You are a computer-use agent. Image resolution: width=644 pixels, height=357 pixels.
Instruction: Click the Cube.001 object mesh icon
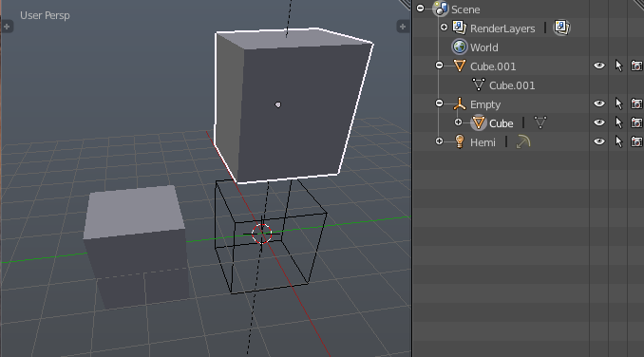click(459, 66)
